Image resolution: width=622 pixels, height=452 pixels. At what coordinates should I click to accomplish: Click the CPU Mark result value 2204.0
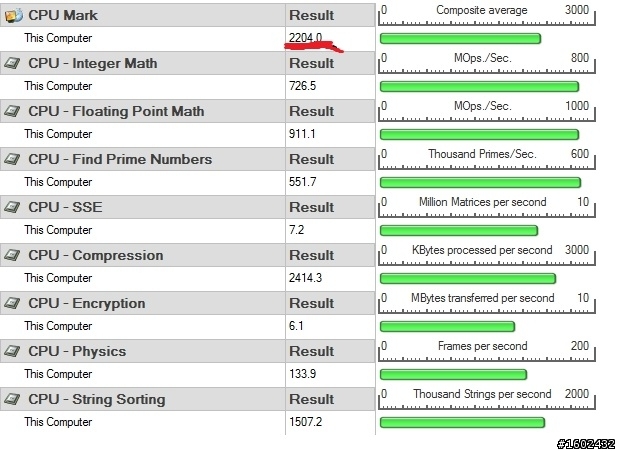(305, 38)
